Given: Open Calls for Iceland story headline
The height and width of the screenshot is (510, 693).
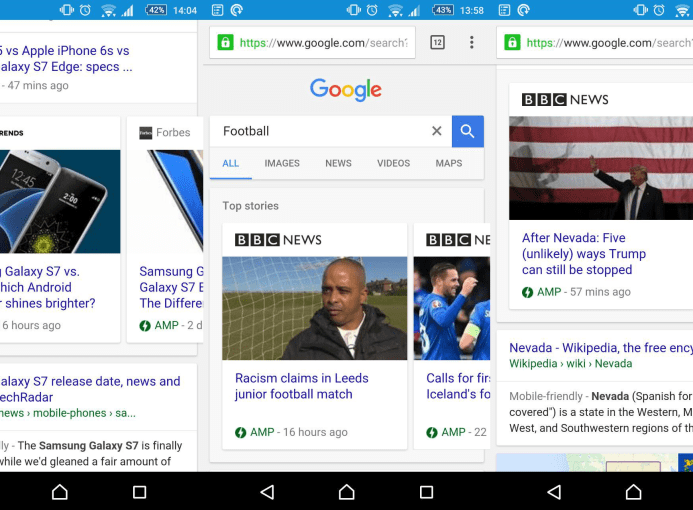Looking at the screenshot, I should tap(458, 386).
